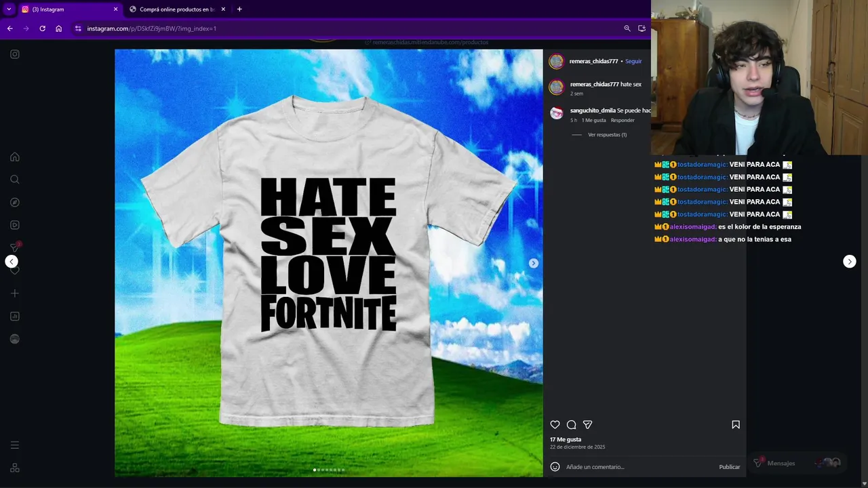
Task: Open the browser home page
Action: pyautogui.click(x=58, y=28)
